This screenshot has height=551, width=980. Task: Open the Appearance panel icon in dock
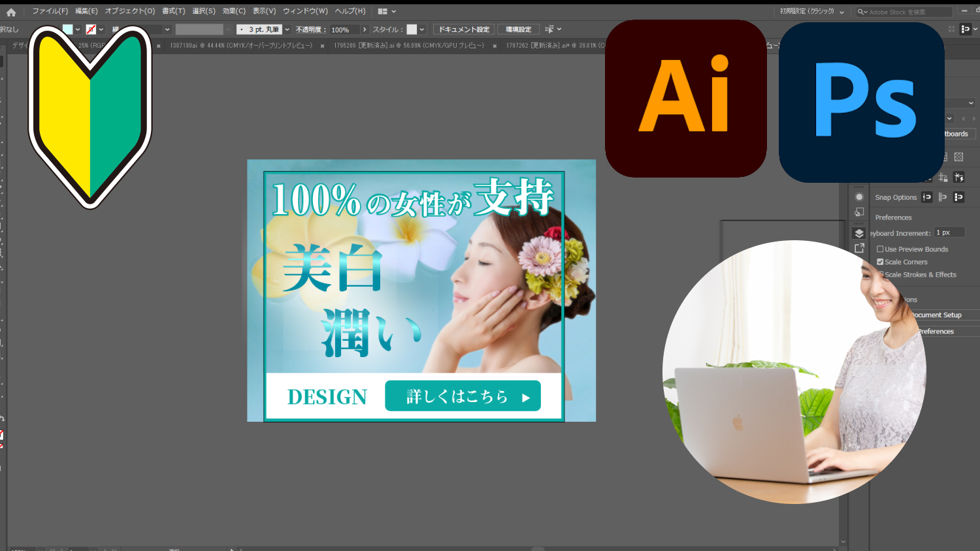[x=859, y=197]
